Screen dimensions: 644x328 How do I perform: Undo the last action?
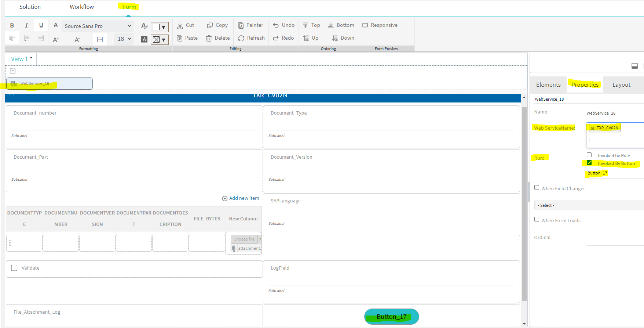coord(283,25)
